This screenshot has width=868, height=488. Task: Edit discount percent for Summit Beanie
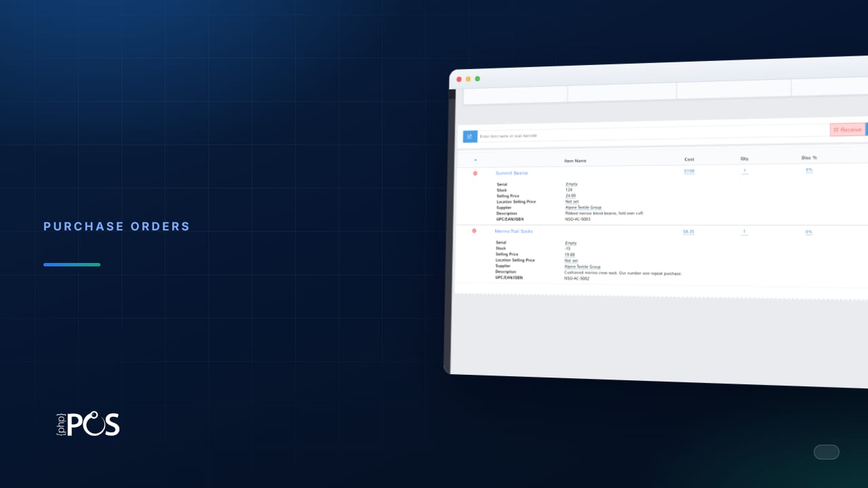(x=809, y=170)
